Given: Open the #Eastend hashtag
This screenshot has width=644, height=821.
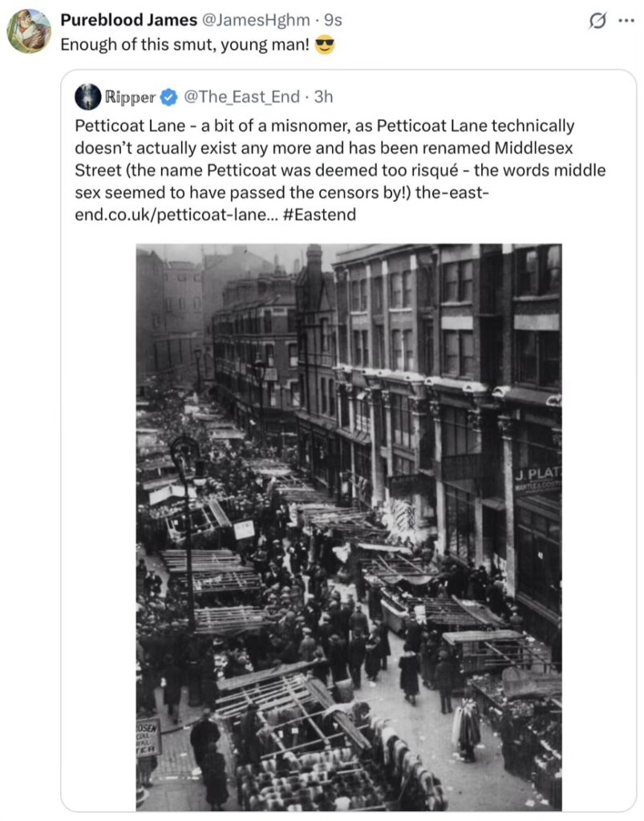Looking at the screenshot, I should (x=319, y=215).
